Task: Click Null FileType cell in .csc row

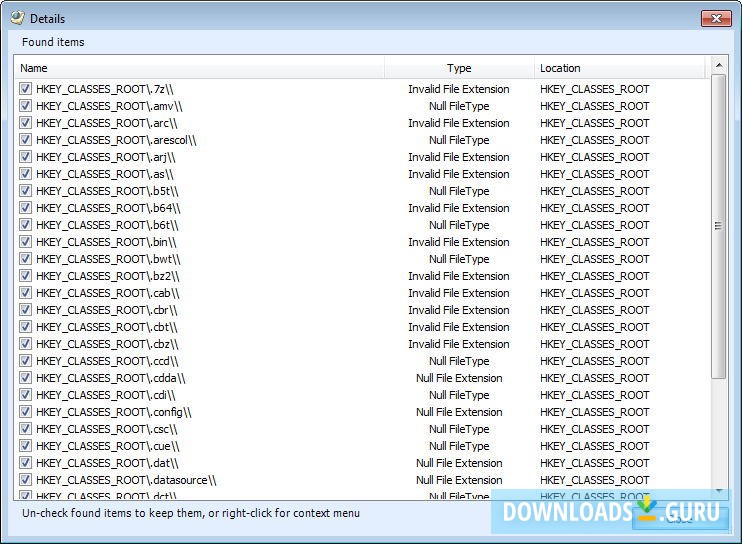Action: 459,429
